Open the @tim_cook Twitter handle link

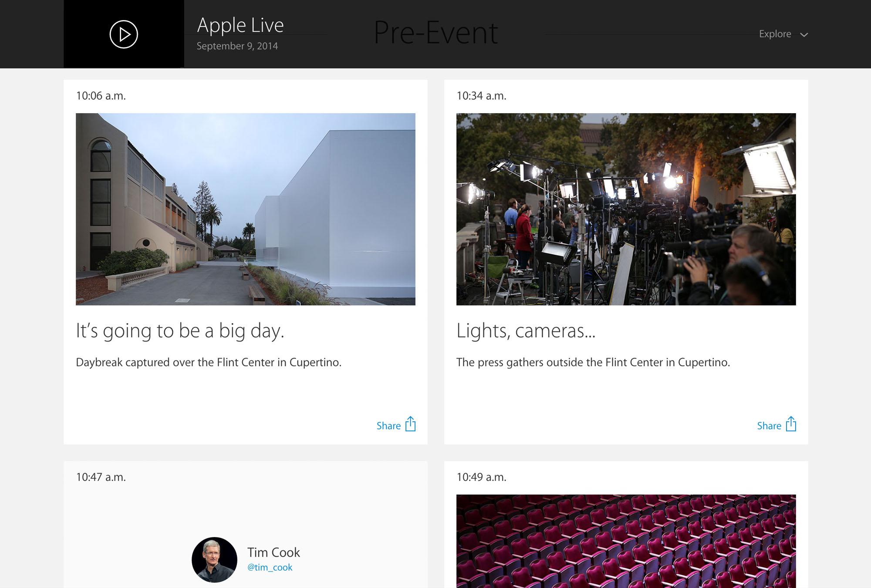click(x=270, y=567)
